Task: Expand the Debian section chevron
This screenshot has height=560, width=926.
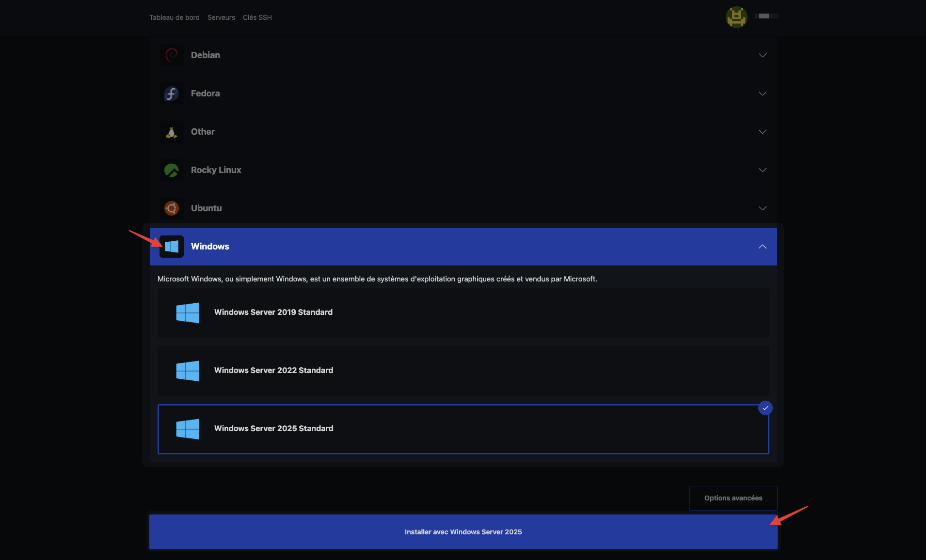Action: 763,55
